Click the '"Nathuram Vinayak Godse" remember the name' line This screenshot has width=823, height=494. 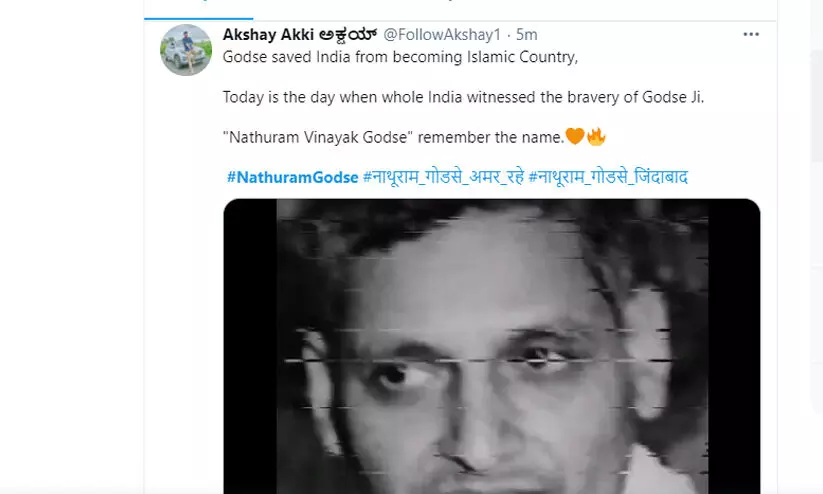click(x=393, y=137)
